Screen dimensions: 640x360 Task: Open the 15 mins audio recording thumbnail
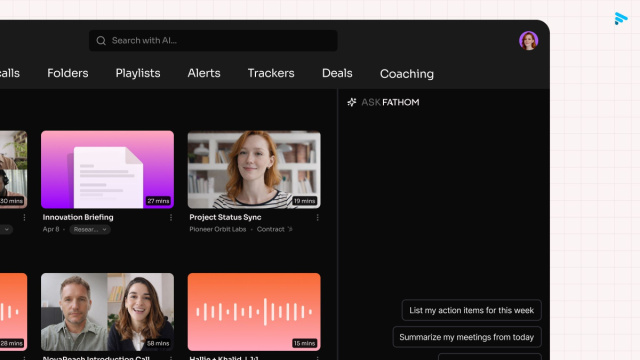tap(254, 312)
